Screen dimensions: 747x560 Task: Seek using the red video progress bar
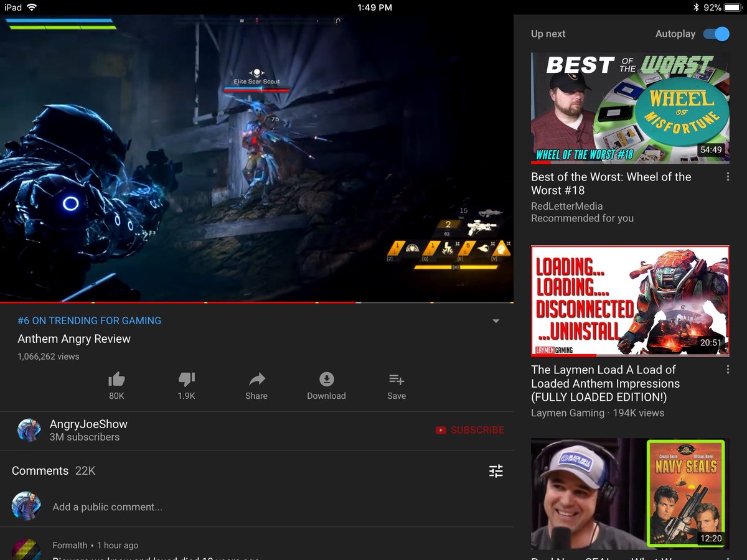(179, 302)
